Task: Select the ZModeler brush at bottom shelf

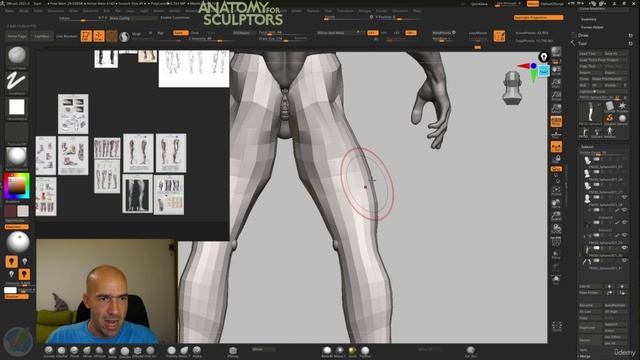Action: click(x=138, y=351)
